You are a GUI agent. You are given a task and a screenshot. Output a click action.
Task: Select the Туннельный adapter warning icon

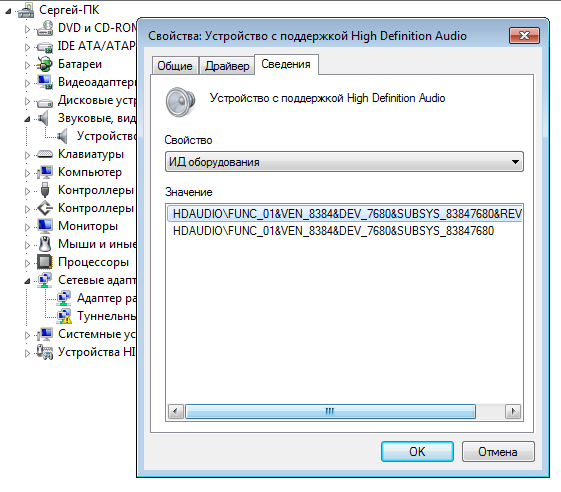(64, 316)
